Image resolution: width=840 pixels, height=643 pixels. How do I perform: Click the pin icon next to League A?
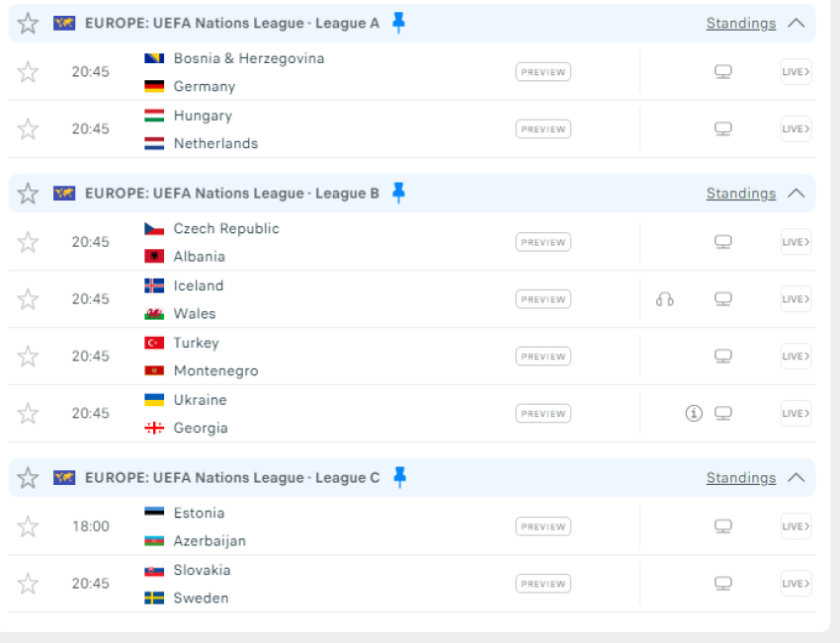(398, 23)
